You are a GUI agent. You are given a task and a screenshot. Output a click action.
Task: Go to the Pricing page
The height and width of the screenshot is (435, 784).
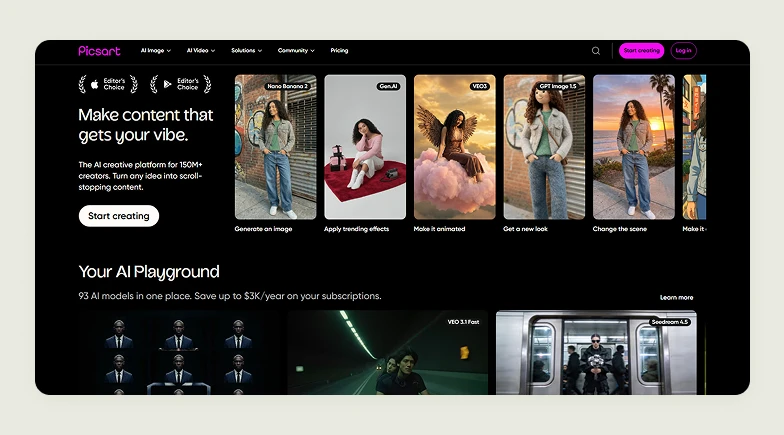(339, 50)
